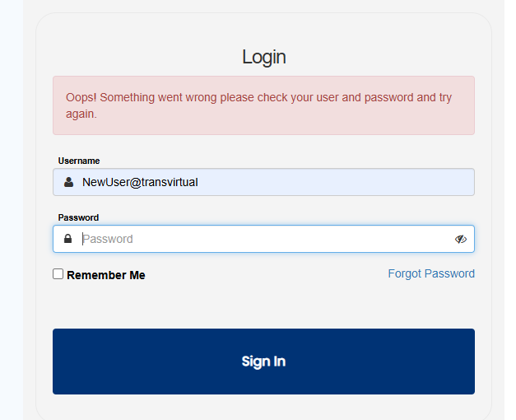Select the word 'again.' in error alert
Viewport: 516px width, 420px height.
point(81,114)
